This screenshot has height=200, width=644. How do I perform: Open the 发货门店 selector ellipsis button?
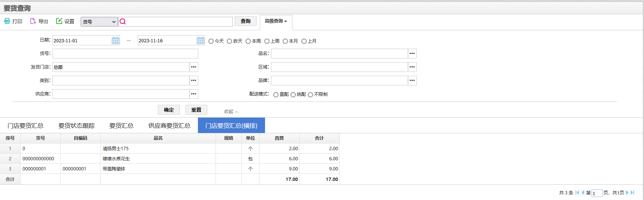tap(193, 67)
